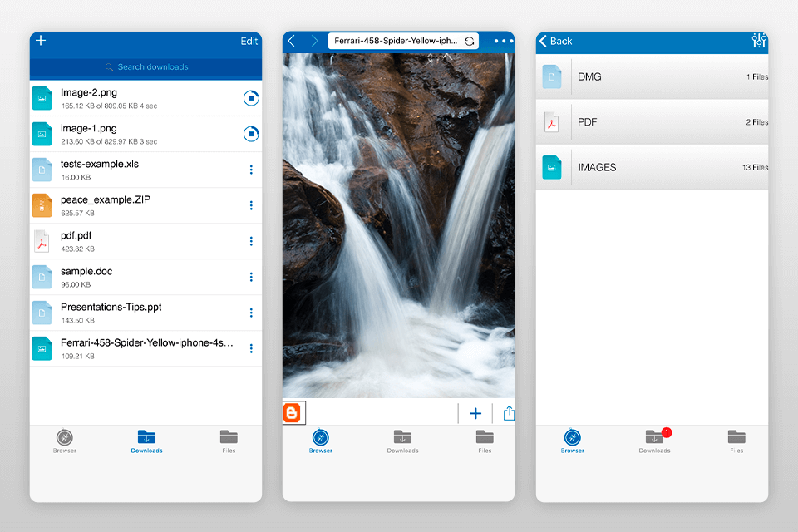Switch to the Downloads tab with badge
The width and height of the screenshot is (798, 532).
point(654,441)
